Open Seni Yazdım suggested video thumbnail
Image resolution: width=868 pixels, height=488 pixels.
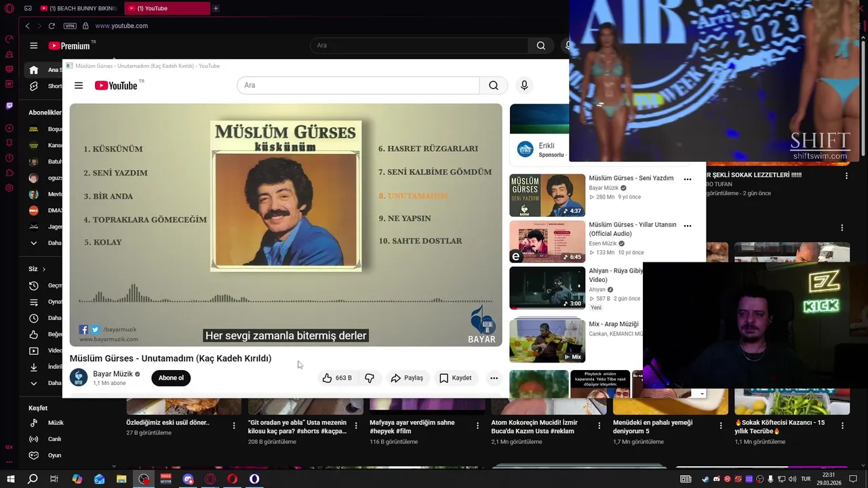pos(547,195)
